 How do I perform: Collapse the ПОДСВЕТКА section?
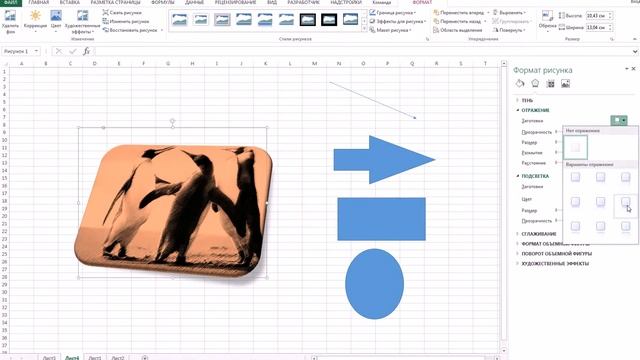pyautogui.click(x=535, y=176)
